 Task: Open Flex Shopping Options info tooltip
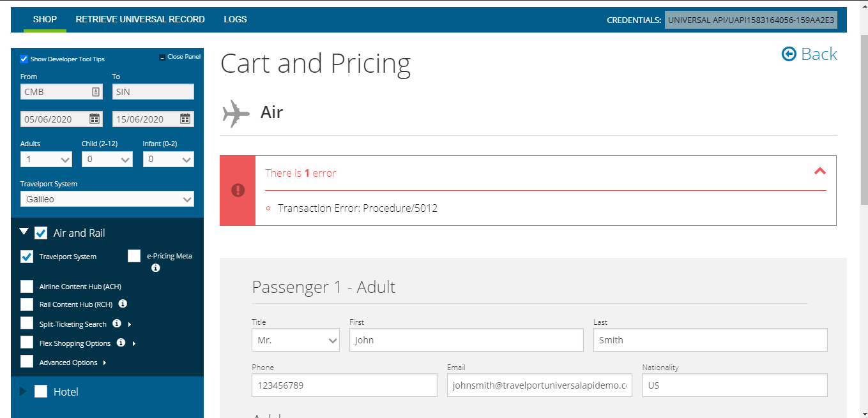pos(121,343)
